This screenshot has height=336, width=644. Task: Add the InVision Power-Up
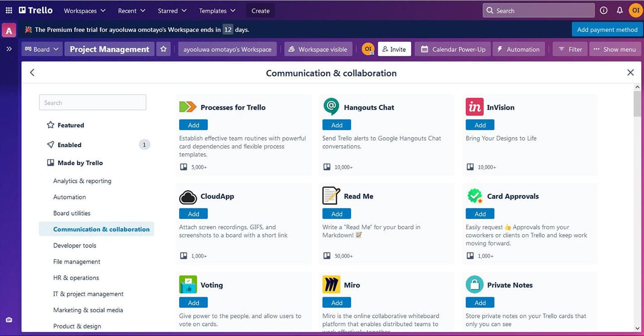(x=480, y=125)
